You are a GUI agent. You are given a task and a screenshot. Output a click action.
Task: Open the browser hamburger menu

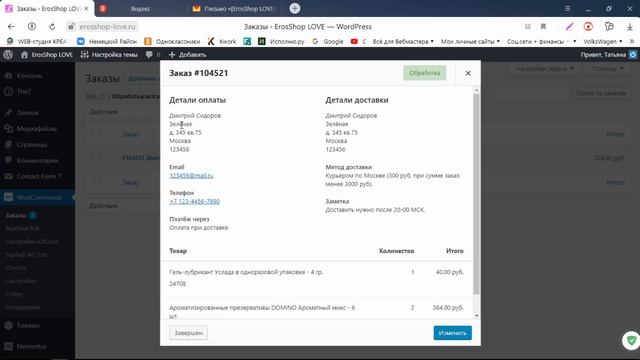tap(567, 8)
